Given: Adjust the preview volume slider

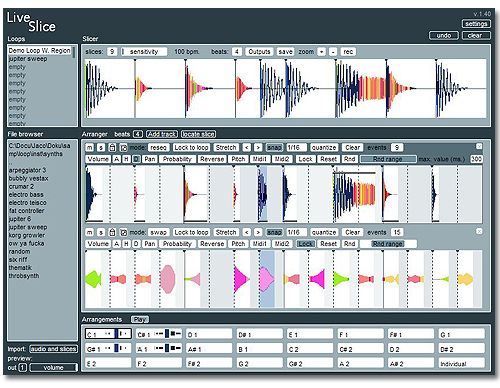Looking at the screenshot, I should pyautogui.click(x=53, y=368).
